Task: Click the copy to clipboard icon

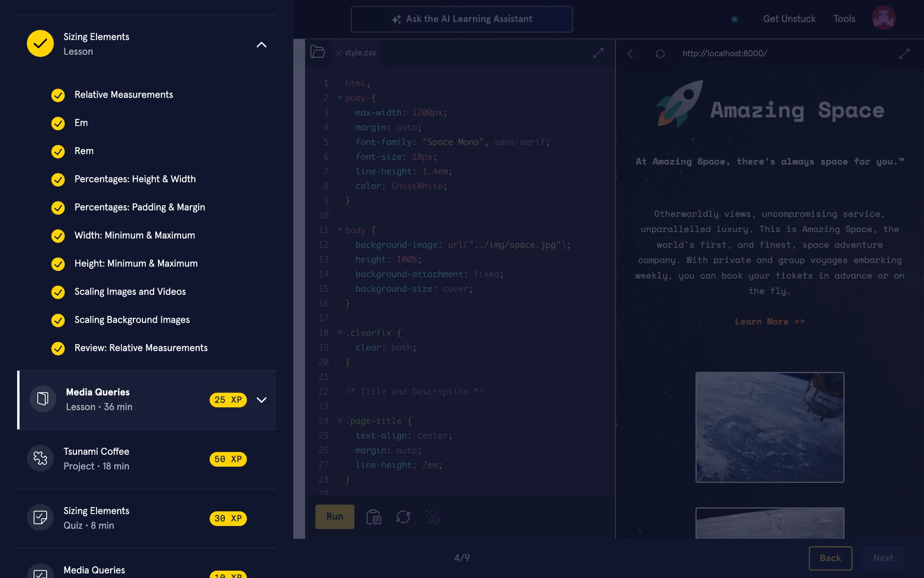Action: point(373,517)
